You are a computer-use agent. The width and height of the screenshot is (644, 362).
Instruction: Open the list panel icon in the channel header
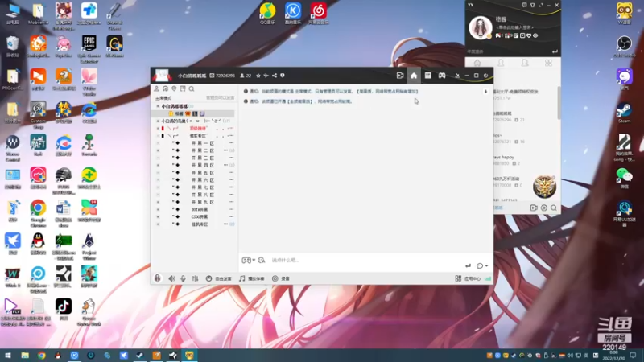tap(427, 76)
